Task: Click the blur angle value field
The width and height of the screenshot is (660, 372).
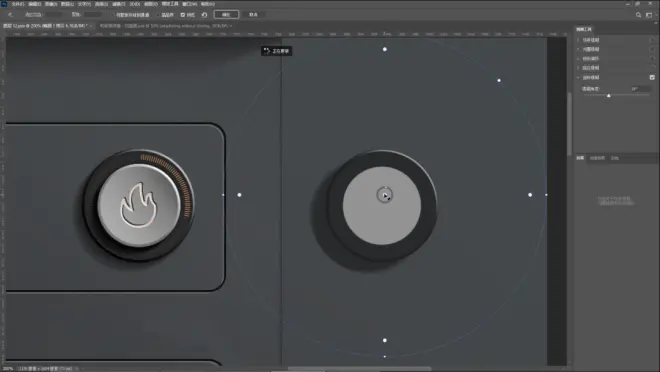Action: point(639,89)
